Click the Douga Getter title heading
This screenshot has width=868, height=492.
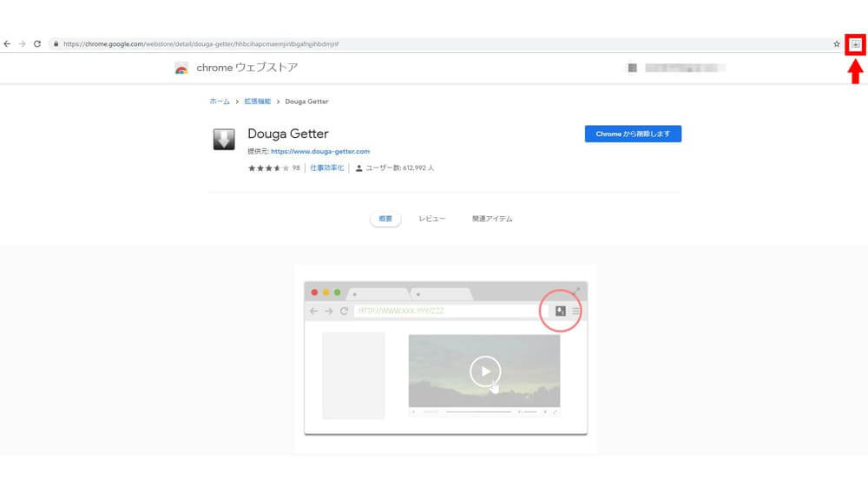288,134
